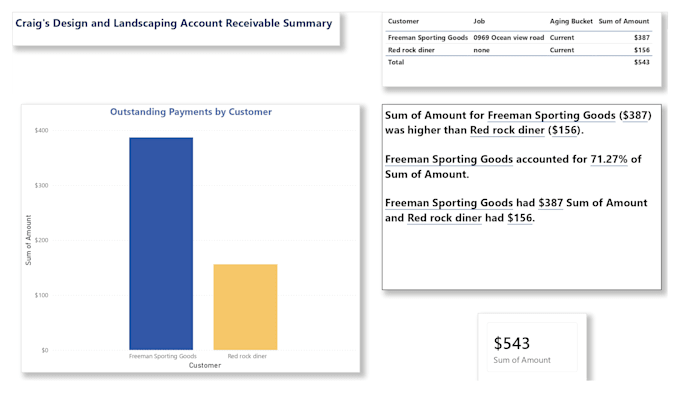Click the report title text box

(176, 29)
